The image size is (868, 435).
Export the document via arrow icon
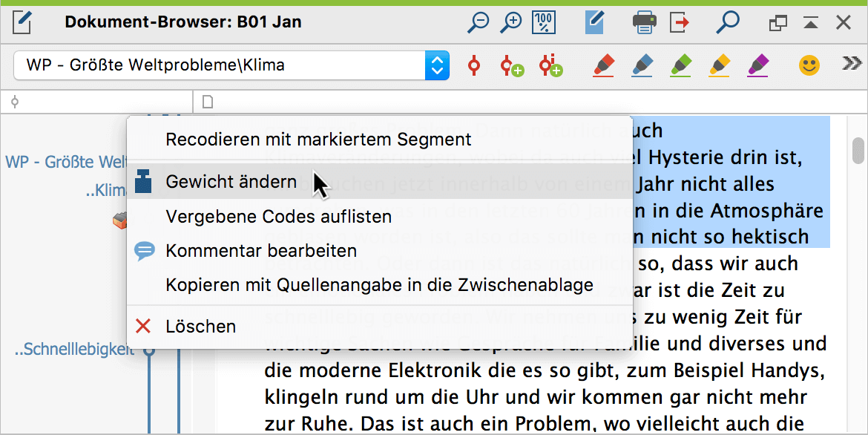click(679, 23)
